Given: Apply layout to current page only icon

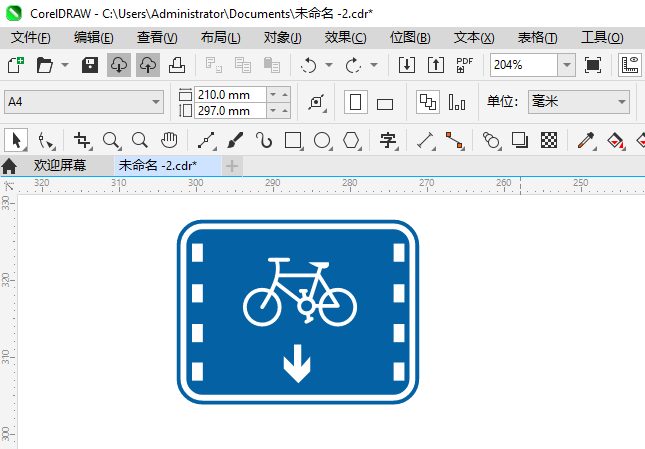Looking at the screenshot, I should [x=457, y=102].
